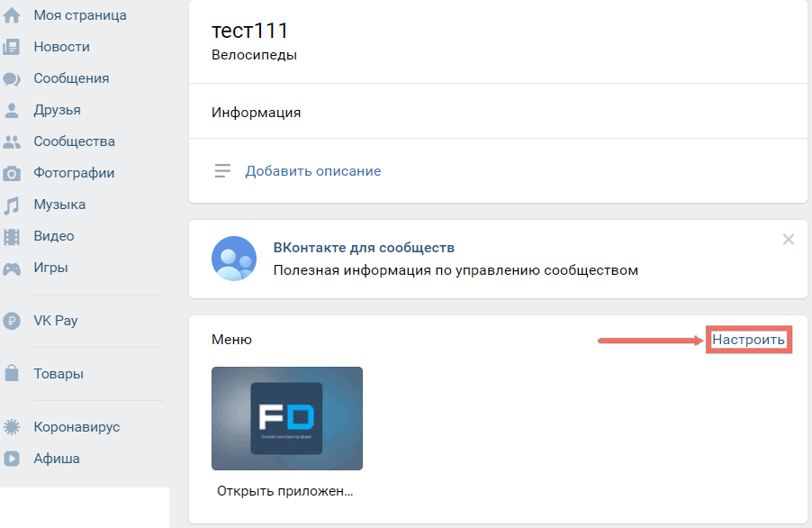Select the music note icon for Музыка
This screenshot has width=812, height=528.
pyautogui.click(x=12, y=205)
